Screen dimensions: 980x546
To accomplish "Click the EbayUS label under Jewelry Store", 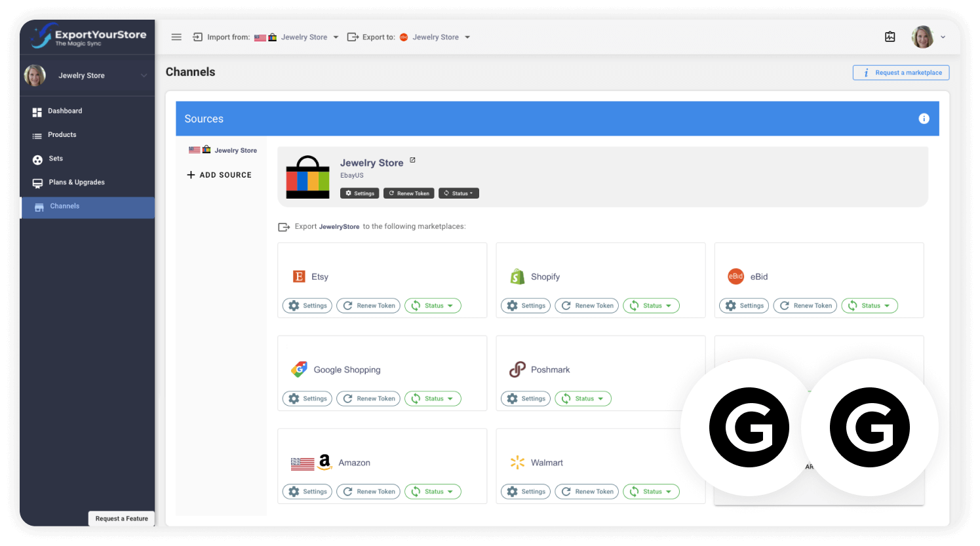I will (351, 176).
